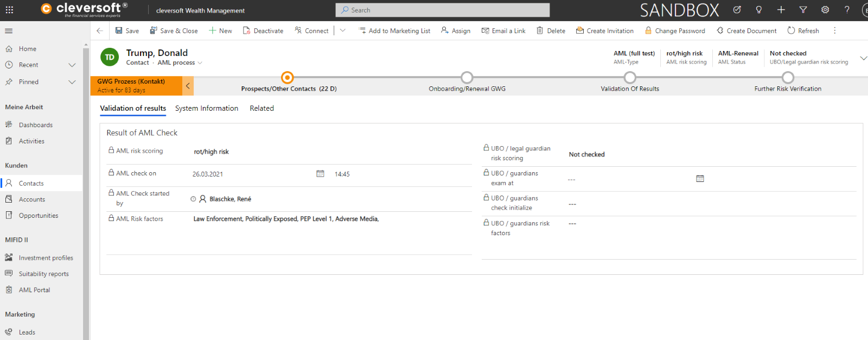This screenshot has width=868, height=340.
Task: Click the AML risk scoring value
Action: coord(212,152)
